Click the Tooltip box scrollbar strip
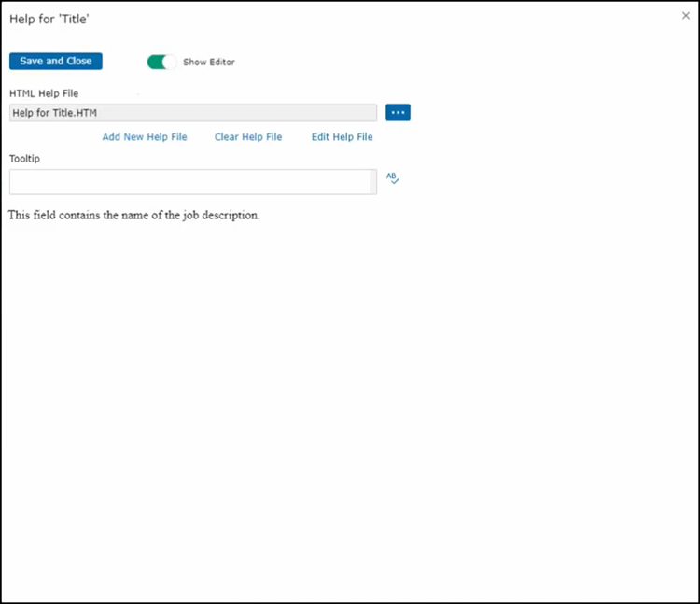 pyautogui.click(x=373, y=182)
